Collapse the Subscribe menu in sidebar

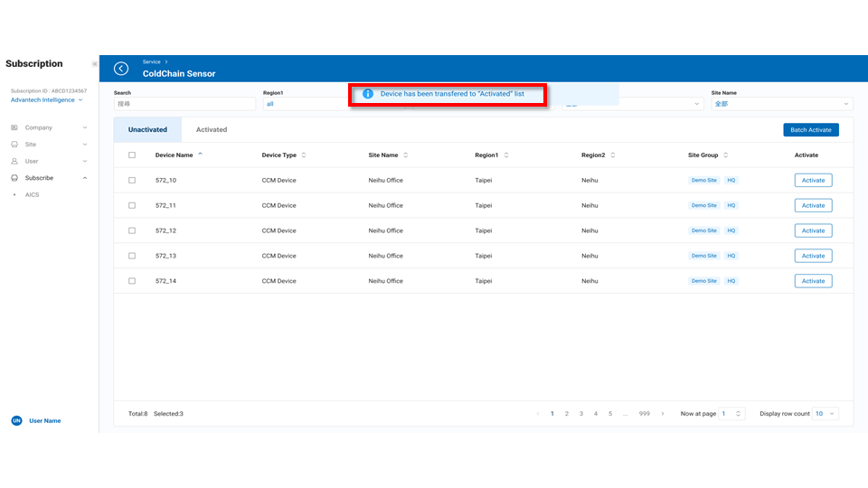click(x=85, y=178)
